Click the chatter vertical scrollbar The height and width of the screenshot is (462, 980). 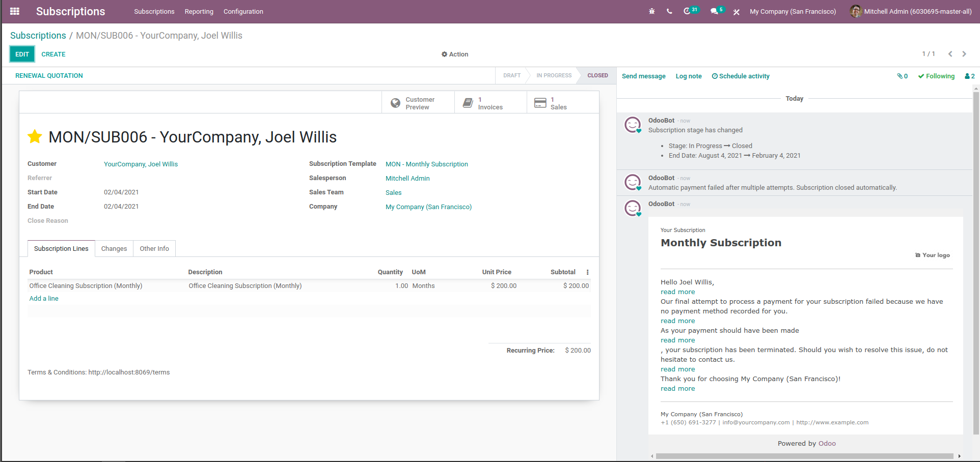[976, 263]
